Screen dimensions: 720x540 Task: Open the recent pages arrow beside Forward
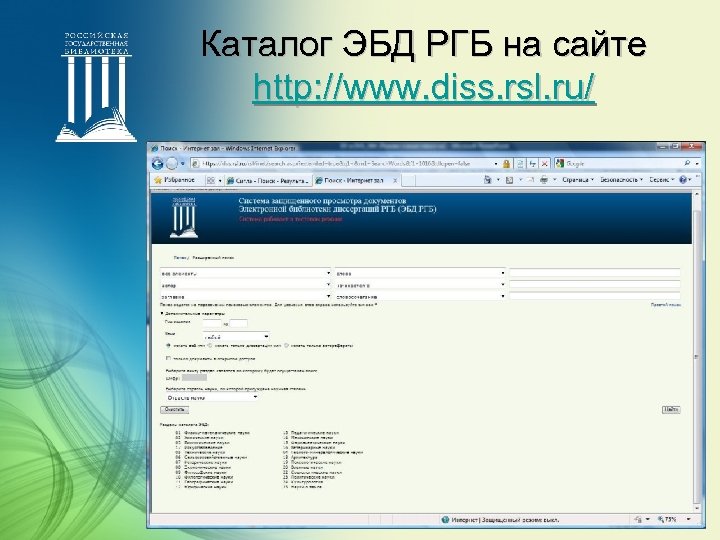point(182,163)
